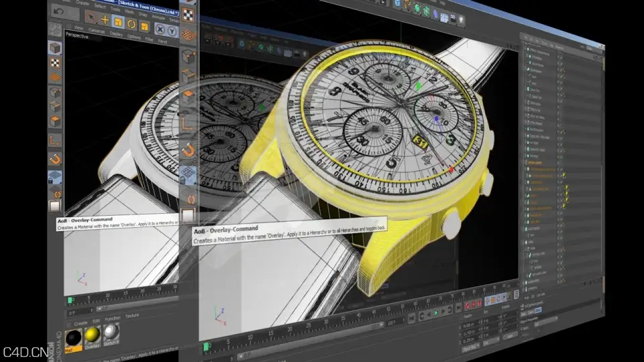Screen dimensions: 644x362
Task: Click the Floor scene icon in front toolbar
Action: (444, 17)
